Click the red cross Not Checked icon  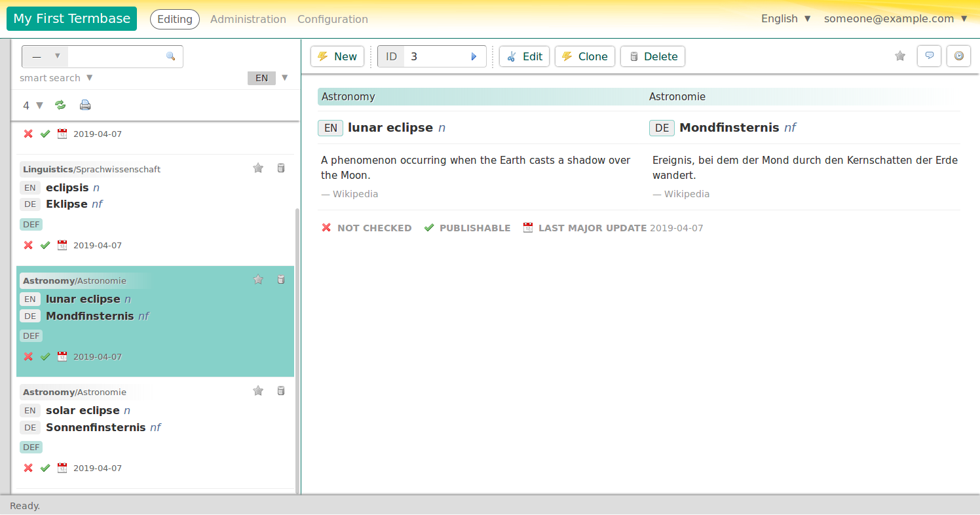point(326,227)
